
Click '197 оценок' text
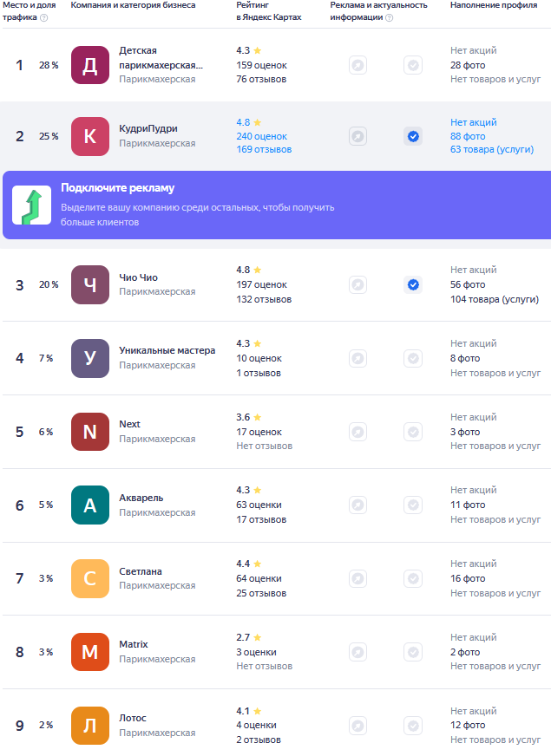coord(261,285)
